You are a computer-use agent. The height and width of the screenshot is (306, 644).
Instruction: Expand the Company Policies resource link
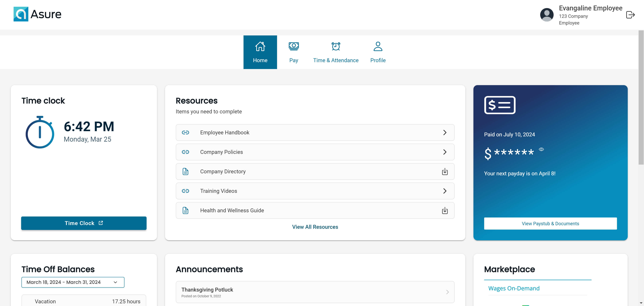coord(445,152)
